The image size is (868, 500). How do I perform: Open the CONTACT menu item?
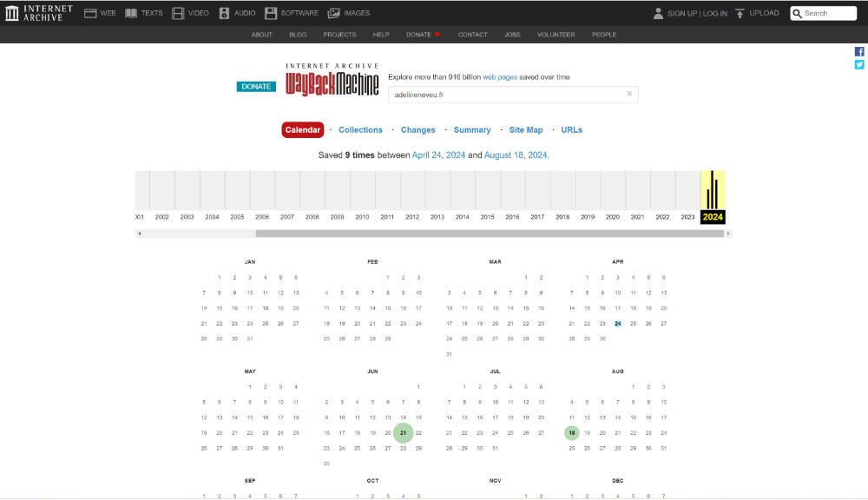[x=473, y=35]
